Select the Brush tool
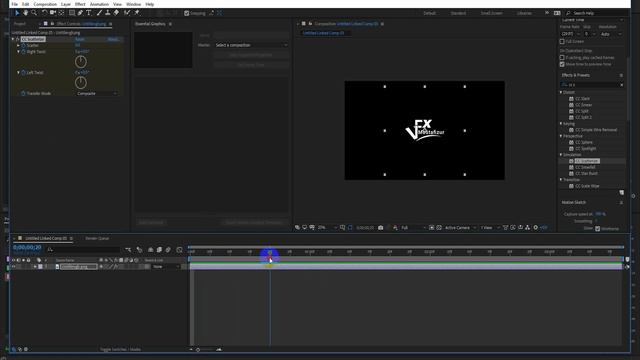The image size is (640, 360). pos(100,13)
